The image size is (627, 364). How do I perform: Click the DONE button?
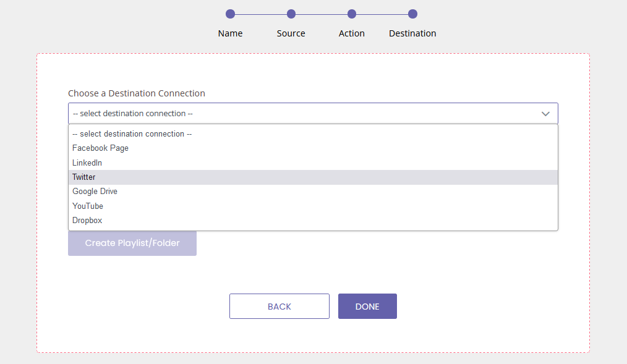tap(367, 307)
